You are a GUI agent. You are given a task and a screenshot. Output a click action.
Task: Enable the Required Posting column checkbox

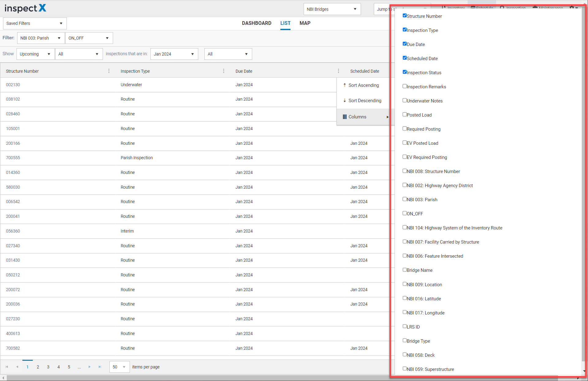pos(404,129)
